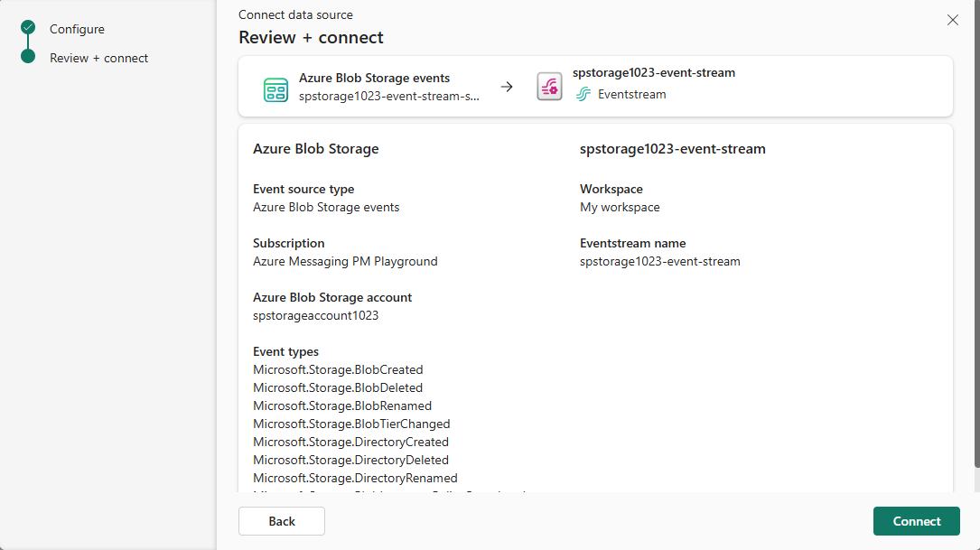Click the 'Eventstream name' label

[632, 243]
